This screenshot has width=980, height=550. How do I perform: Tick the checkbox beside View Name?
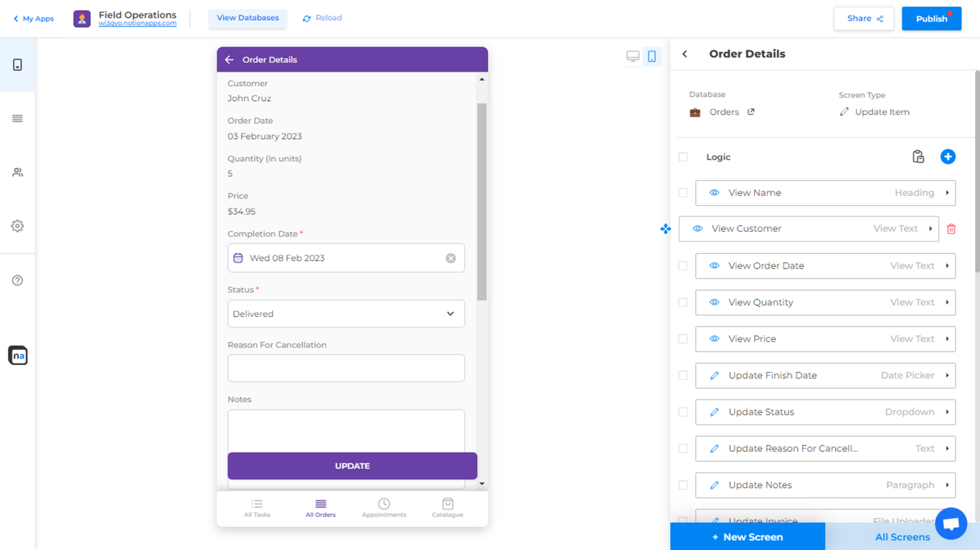[683, 193]
